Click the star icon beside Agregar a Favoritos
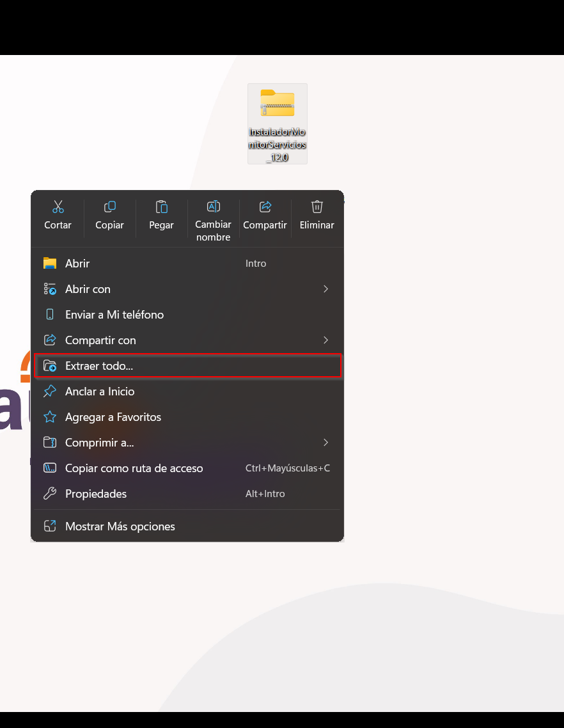Image resolution: width=564 pixels, height=728 pixels. click(50, 417)
